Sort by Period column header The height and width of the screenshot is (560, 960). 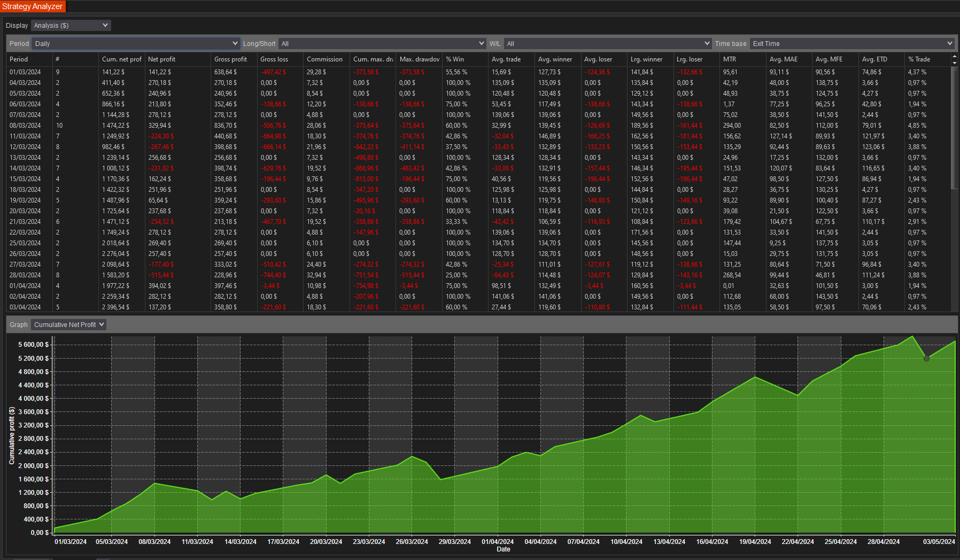click(x=29, y=59)
